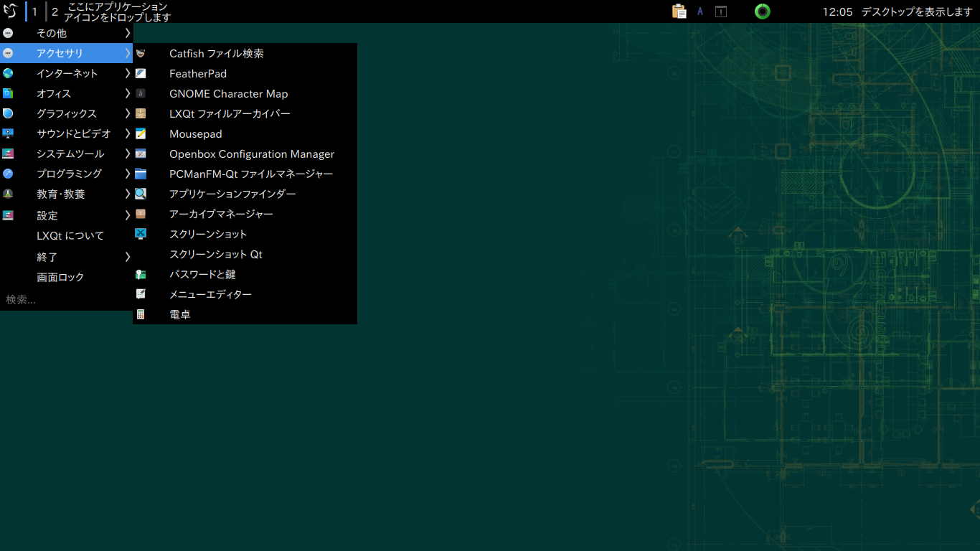Launch スクリーンショット Qt
Image resolution: width=980 pixels, height=551 pixels.
pyautogui.click(x=245, y=254)
